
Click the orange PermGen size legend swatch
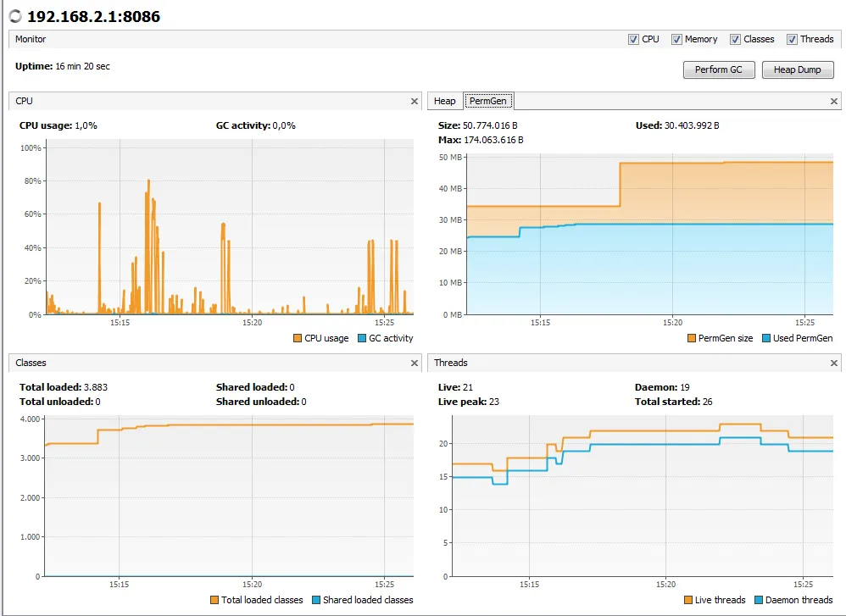[692, 338]
